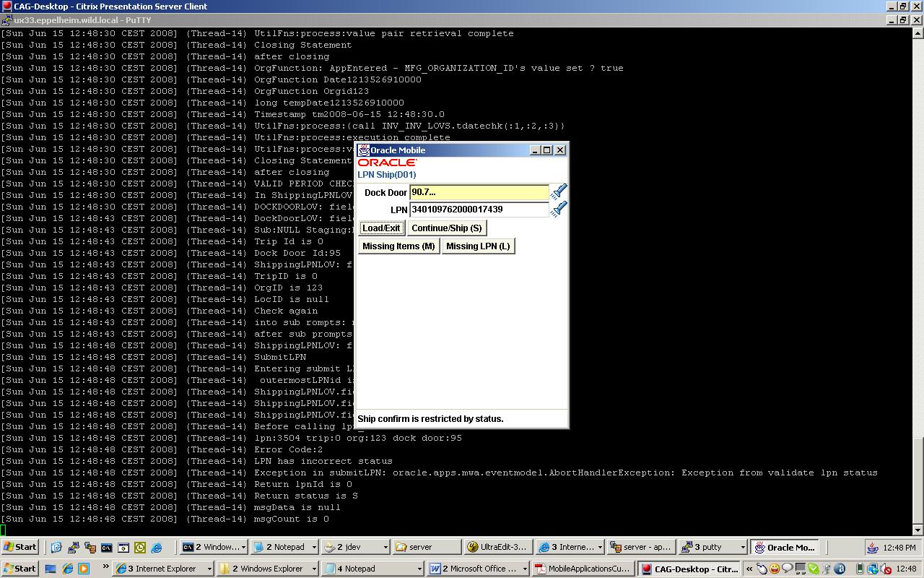Click the ORACLE logo in Oracle Mobile
Viewport: 924px width, 578px height.
coord(387,163)
